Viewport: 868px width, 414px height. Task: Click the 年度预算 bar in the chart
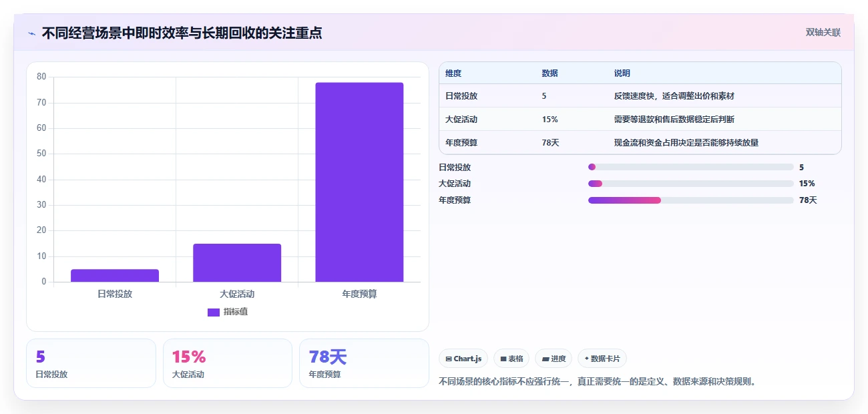[359, 182]
